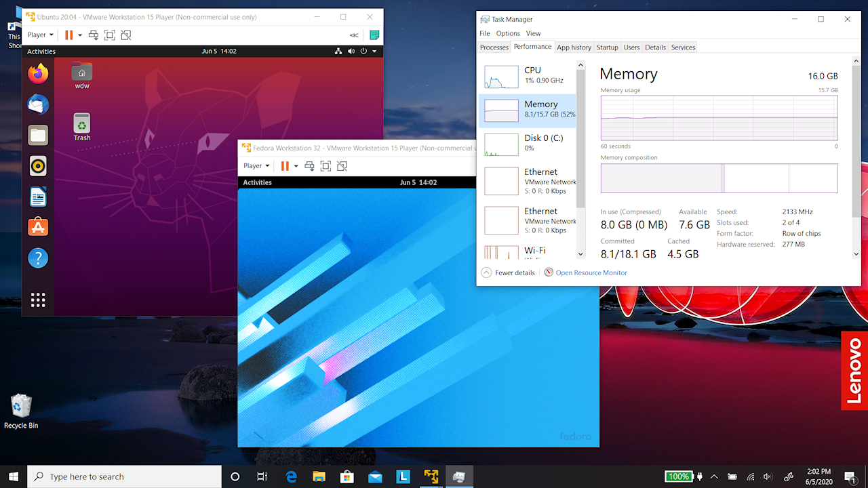Switch to the Users tab
The height and width of the screenshot is (488, 868).
(631, 47)
